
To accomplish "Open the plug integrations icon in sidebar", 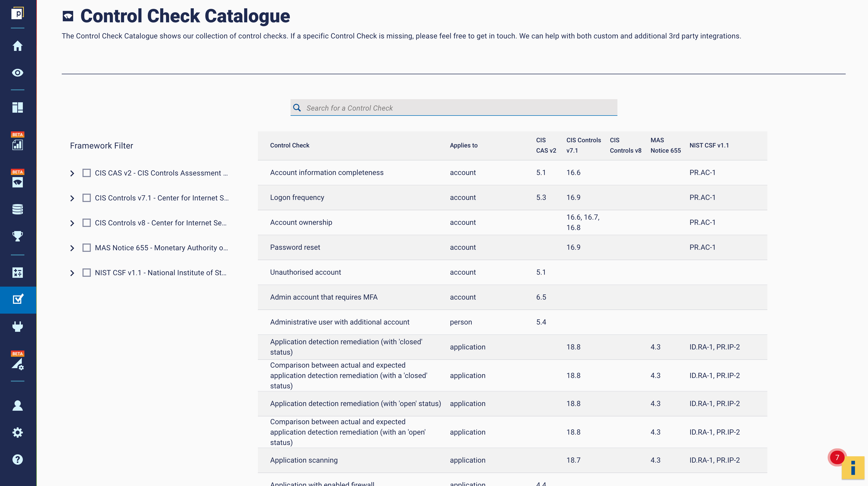I will [x=18, y=327].
